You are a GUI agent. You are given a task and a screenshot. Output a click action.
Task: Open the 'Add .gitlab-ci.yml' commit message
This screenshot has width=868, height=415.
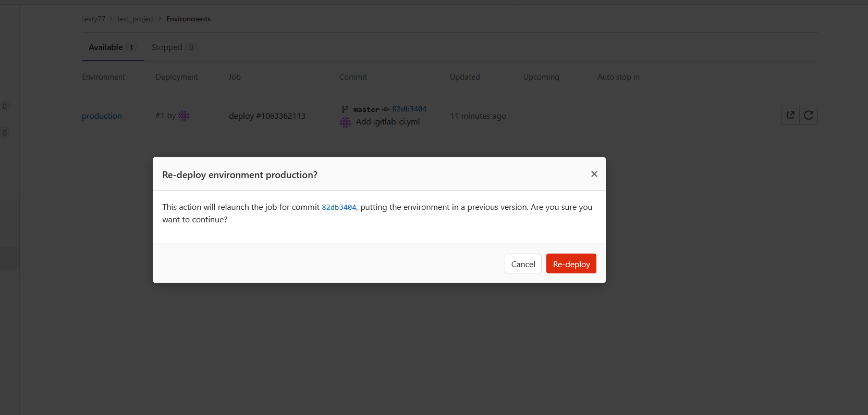coord(387,122)
